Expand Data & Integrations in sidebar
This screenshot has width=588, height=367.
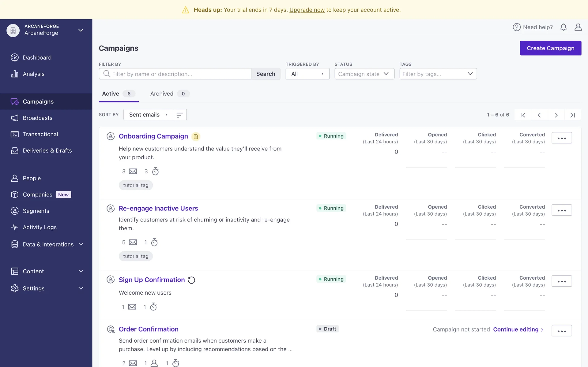(81, 244)
